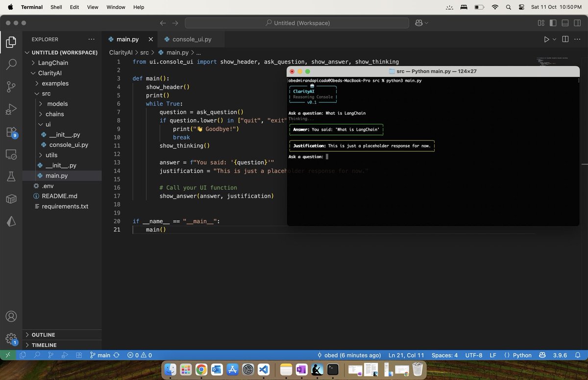The height and width of the screenshot is (380, 588).
Task: Open requirements.txt in the Explorer tree
Action: click(x=62, y=206)
